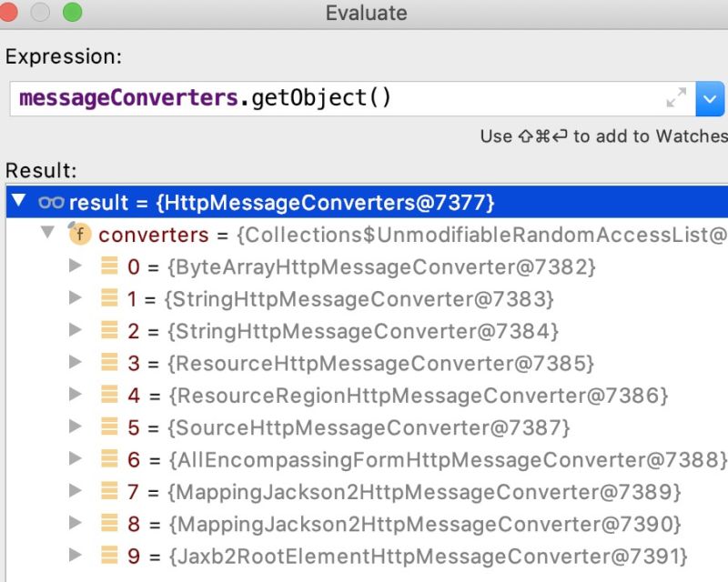Viewport: 728px width, 582px height.
Task: Open the expression history dropdown
Action: point(710,98)
